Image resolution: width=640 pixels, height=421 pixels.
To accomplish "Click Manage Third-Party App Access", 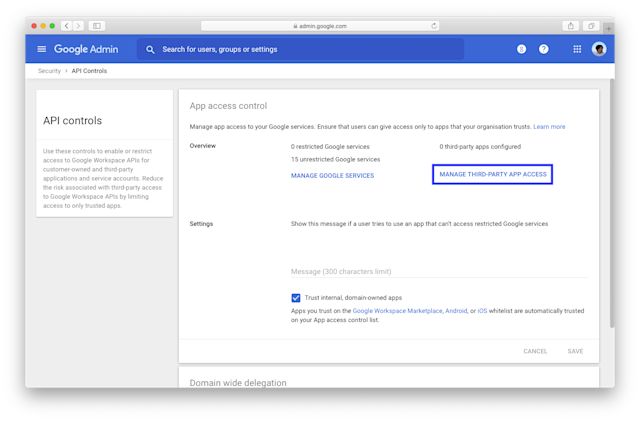I will pos(492,174).
